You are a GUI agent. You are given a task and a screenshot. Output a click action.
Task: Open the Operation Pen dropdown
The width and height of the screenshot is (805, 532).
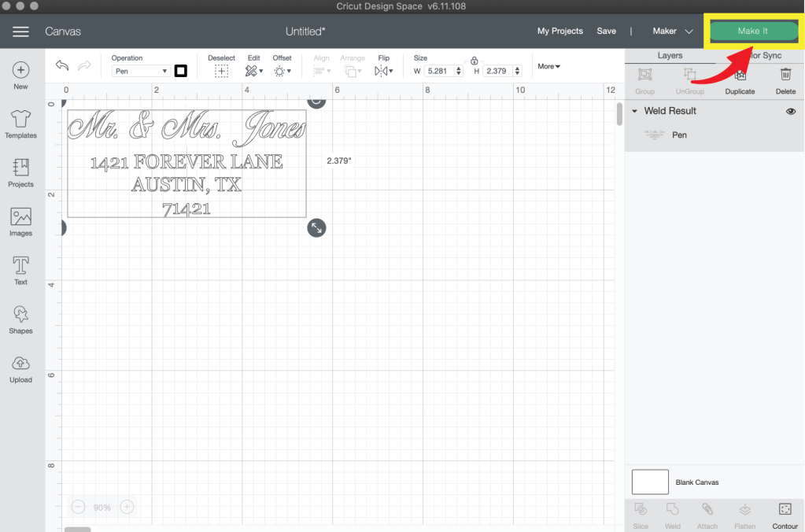coord(140,71)
